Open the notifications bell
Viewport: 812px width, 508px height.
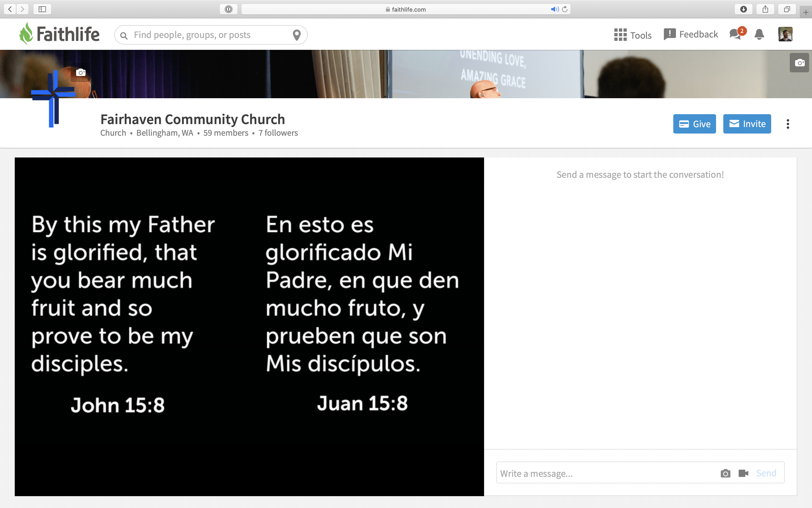[x=759, y=34]
